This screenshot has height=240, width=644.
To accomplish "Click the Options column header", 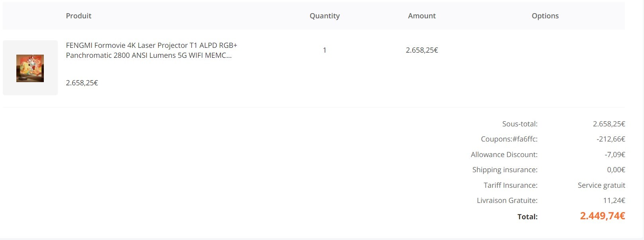I will pyautogui.click(x=545, y=16).
